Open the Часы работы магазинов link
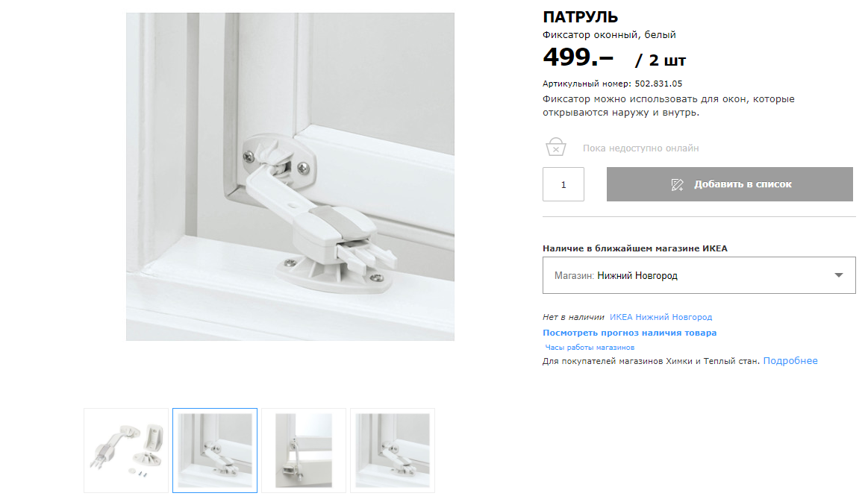The image size is (868, 499). pyautogui.click(x=590, y=348)
